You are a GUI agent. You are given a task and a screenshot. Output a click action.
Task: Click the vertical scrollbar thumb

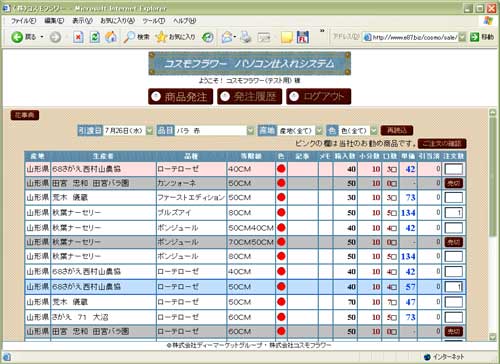[493, 177]
